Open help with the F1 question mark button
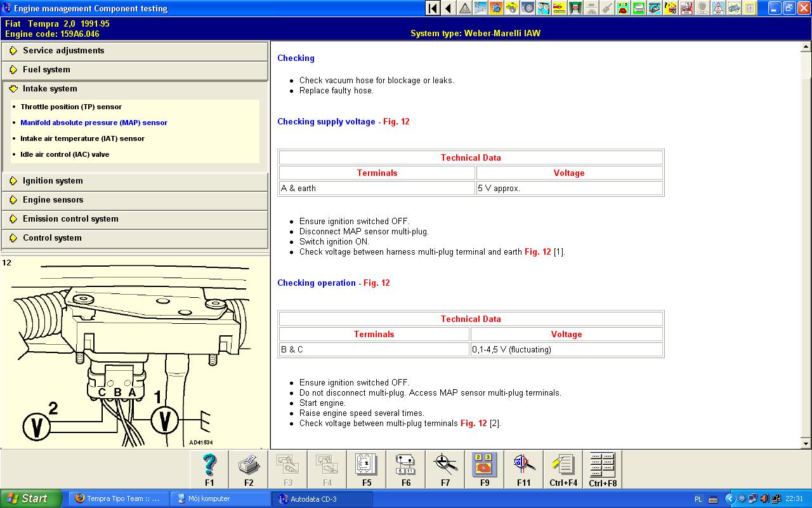This screenshot has width=812, height=508. tap(209, 469)
